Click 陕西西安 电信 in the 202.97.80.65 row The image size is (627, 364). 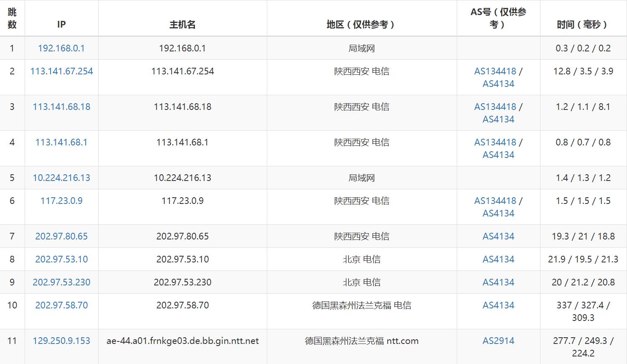point(362,236)
